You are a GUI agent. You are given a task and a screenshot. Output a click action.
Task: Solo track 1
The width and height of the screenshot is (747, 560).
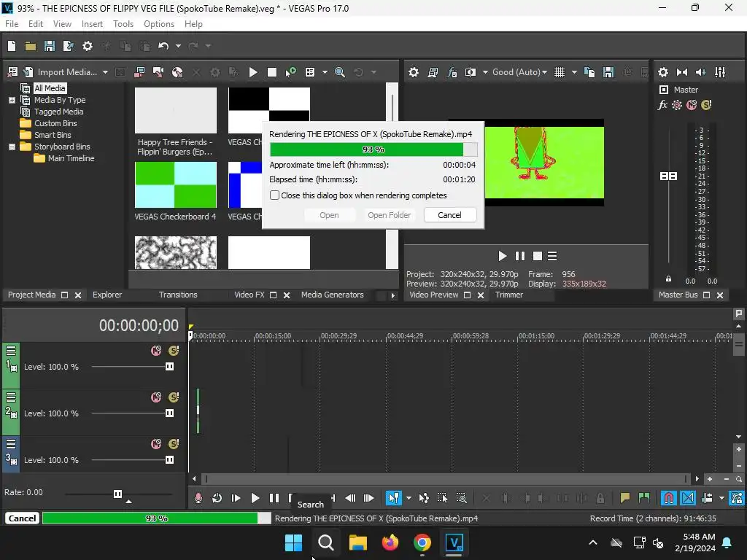coord(174,351)
